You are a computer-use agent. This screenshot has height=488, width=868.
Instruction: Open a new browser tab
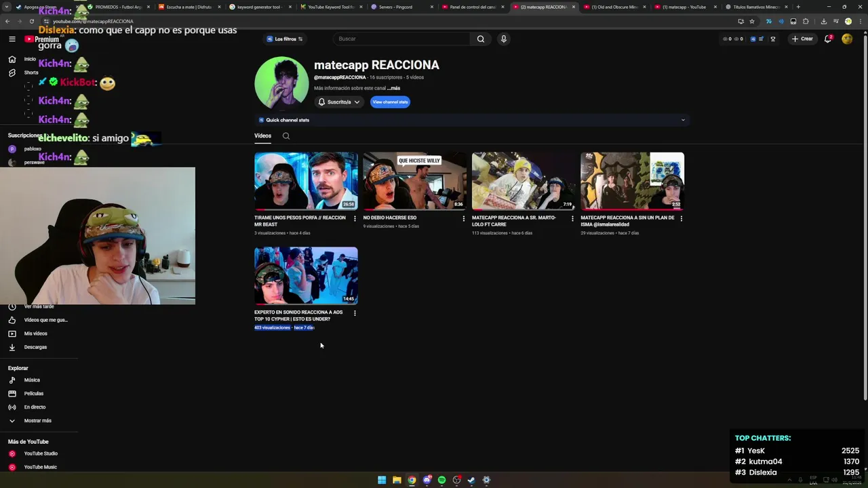[798, 7]
